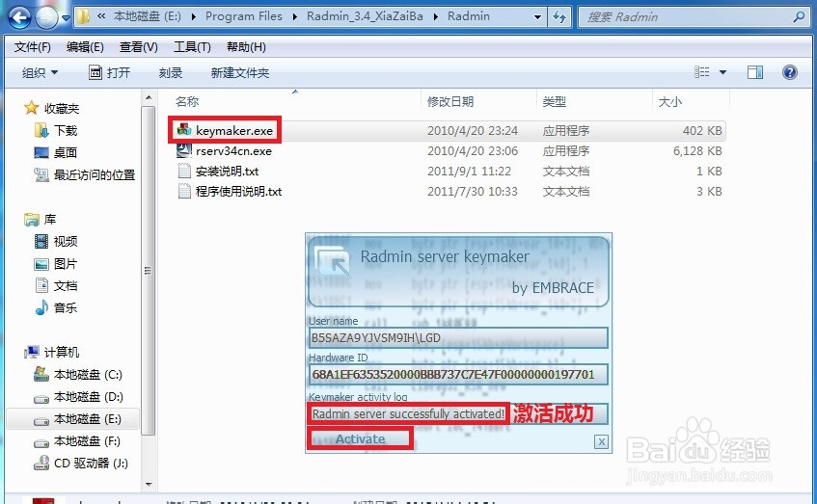This screenshot has width=817, height=504.
Task: Open the 音乐 library
Action: point(66,307)
